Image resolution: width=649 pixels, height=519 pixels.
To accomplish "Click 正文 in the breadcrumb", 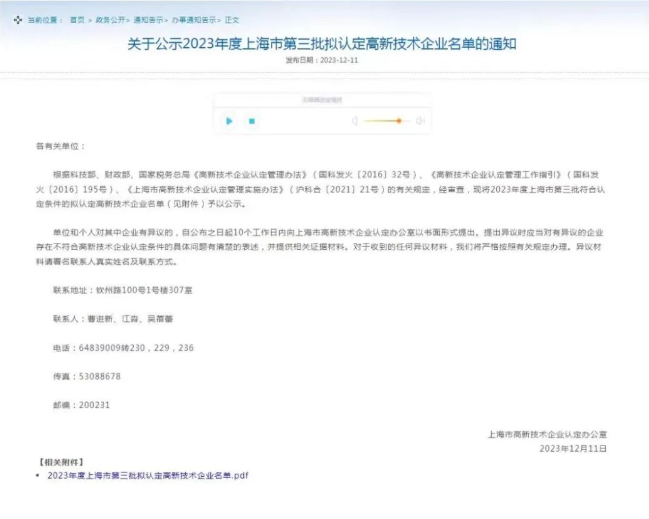I will pos(232,20).
